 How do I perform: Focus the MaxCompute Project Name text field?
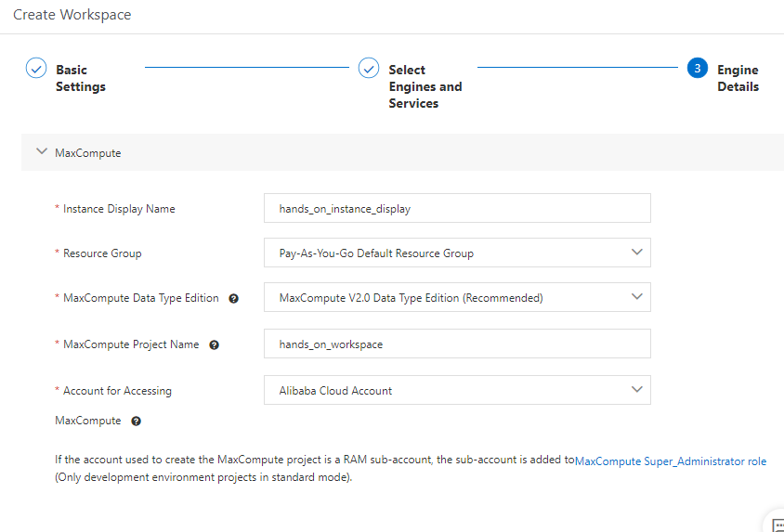pyautogui.click(x=457, y=344)
